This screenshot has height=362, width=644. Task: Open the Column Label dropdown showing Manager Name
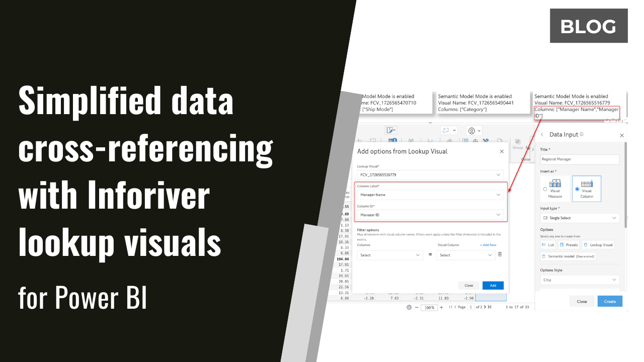[430, 195]
